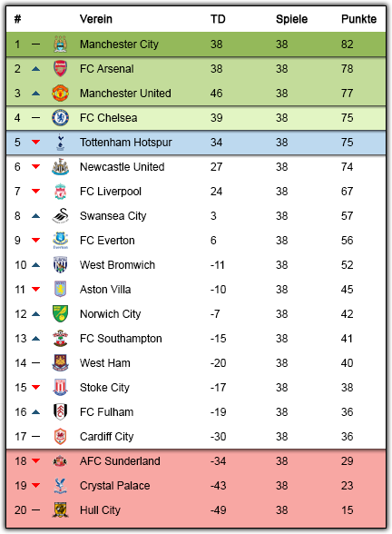The height and width of the screenshot is (534, 392).
Task: Click the Manchester United club crest
Action: tap(61, 94)
